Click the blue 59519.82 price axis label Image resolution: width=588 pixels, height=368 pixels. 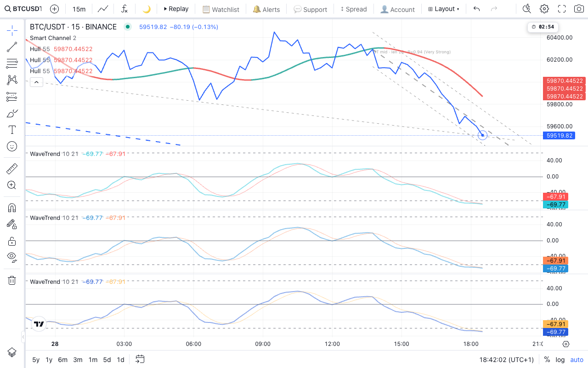[559, 136]
